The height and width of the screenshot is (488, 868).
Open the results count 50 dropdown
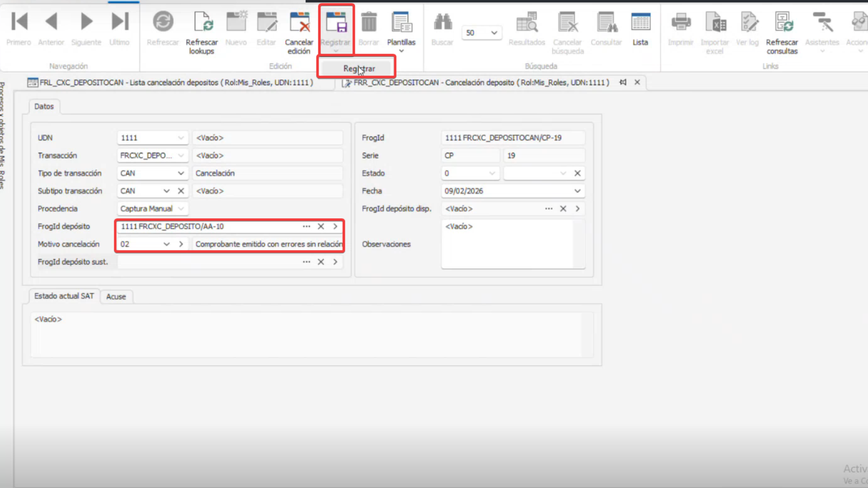click(x=494, y=33)
